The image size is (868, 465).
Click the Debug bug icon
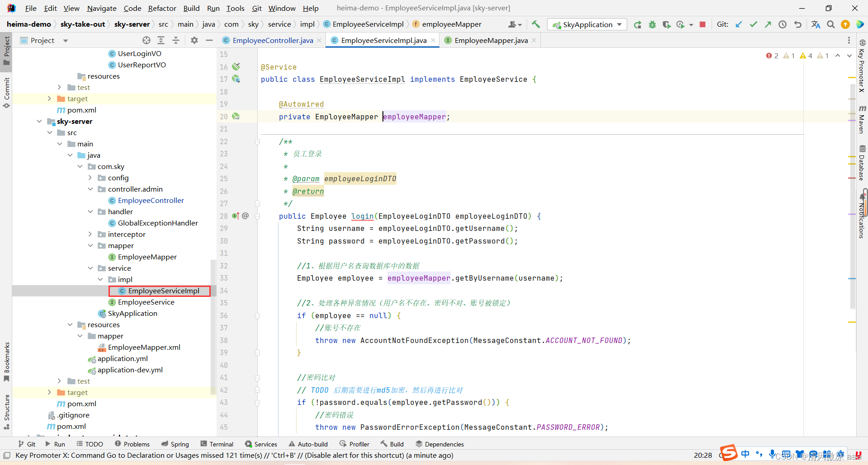click(x=652, y=24)
